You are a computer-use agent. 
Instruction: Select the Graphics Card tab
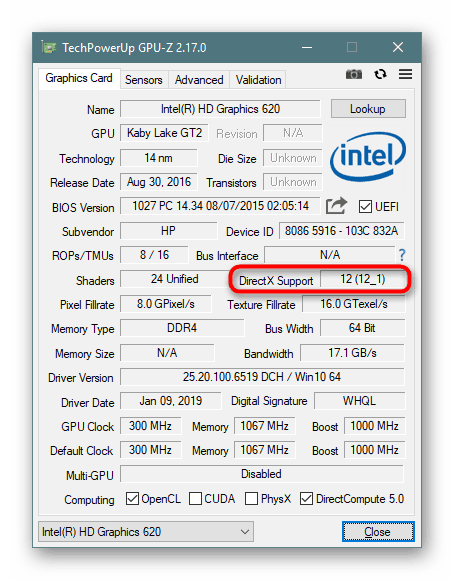pyautogui.click(x=79, y=78)
